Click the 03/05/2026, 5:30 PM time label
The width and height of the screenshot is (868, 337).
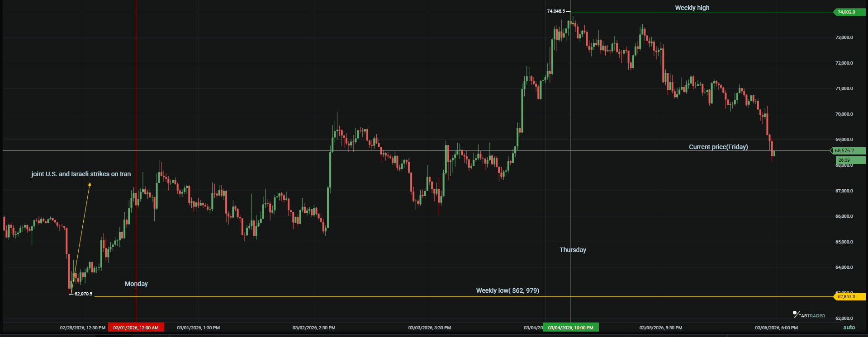661,328
